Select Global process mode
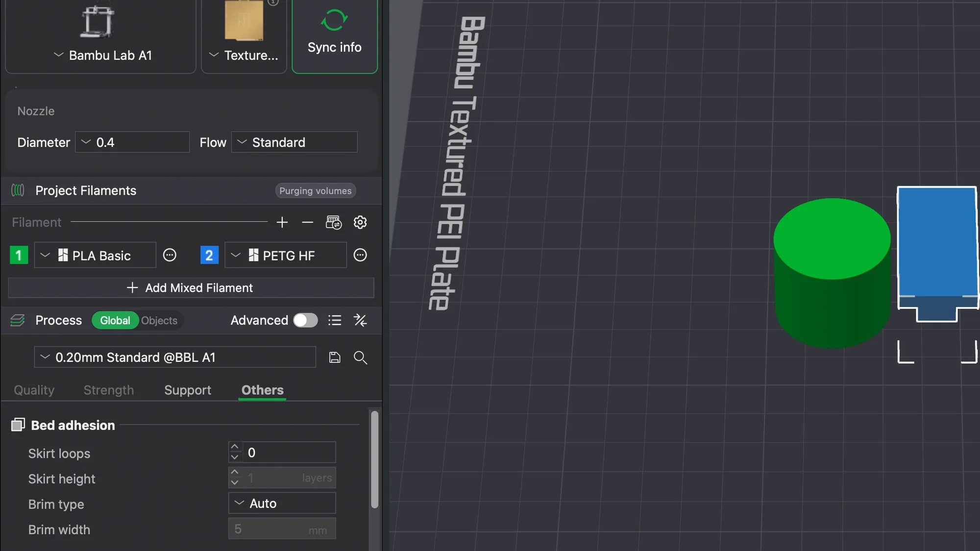This screenshot has width=980, height=551. (115, 320)
